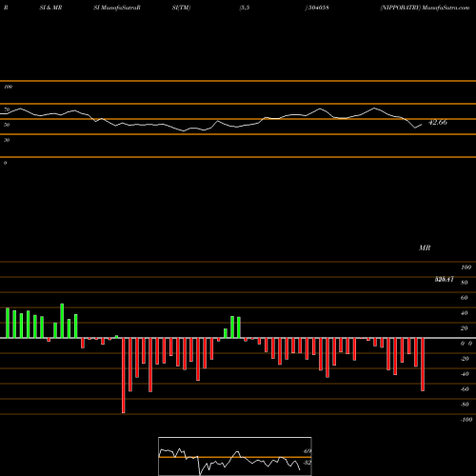
Task: Click the overlapping value text beside MR 80
Action: (x=445, y=279)
